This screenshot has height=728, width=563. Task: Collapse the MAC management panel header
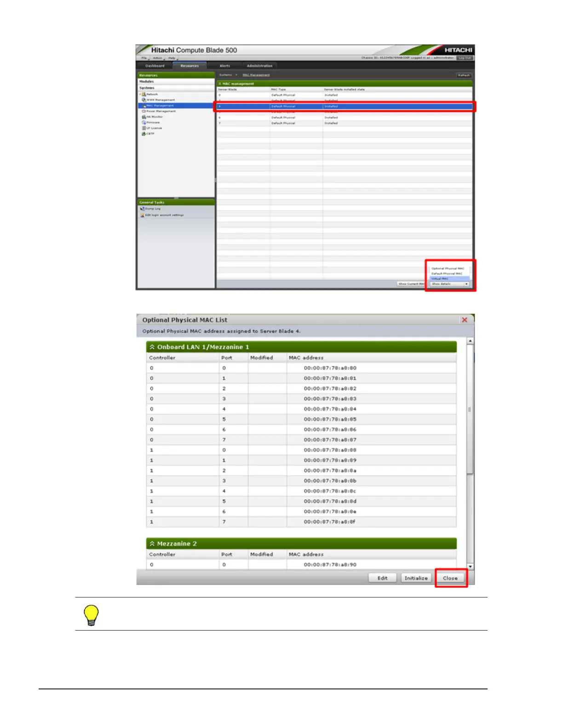[x=220, y=84]
